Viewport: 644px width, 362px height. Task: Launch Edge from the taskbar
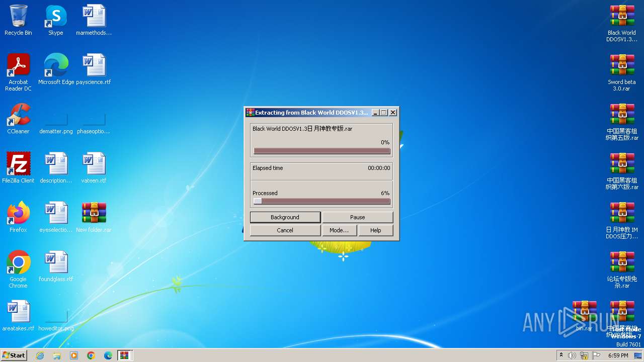coord(108,355)
